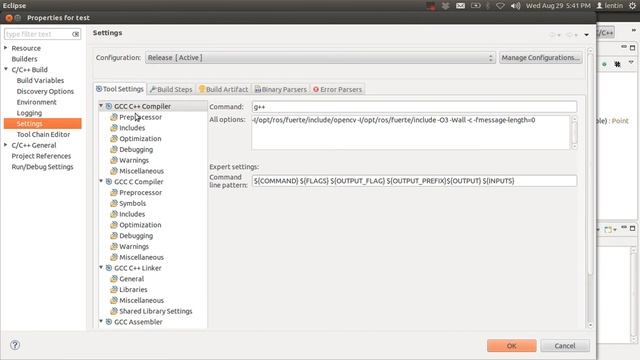Screen dimensions: 640x360
Task: Open Run/Debug Settings page
Action: 42,167
